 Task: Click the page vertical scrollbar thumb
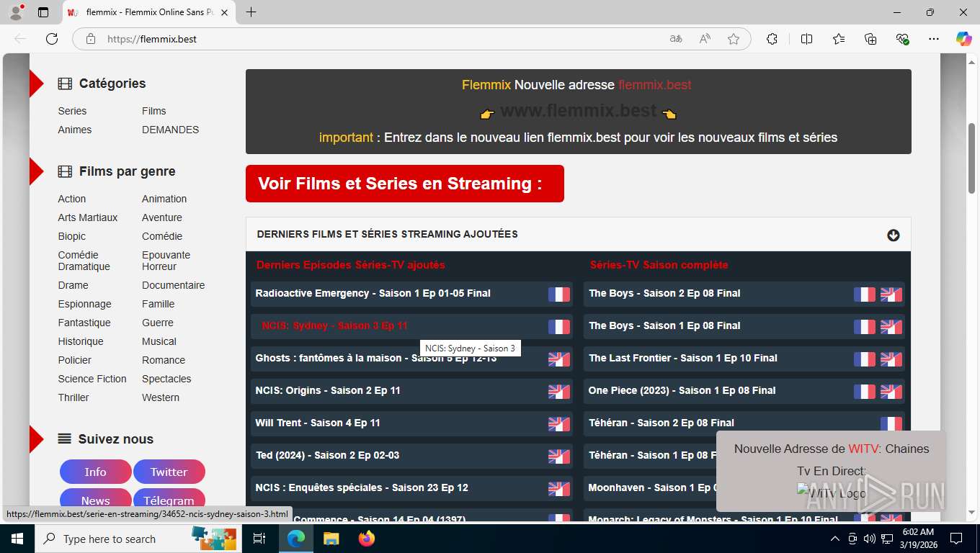tap(972, 158)
